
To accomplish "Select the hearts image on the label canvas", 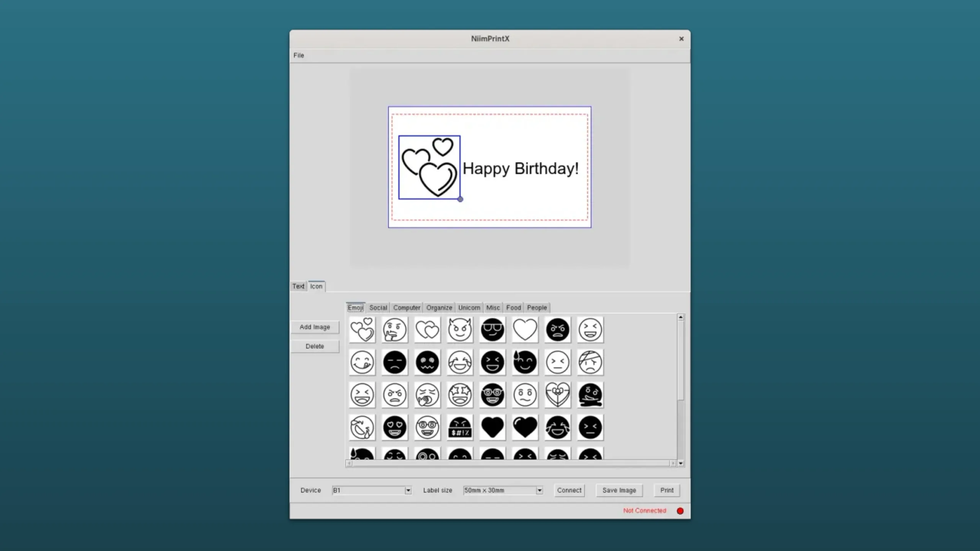I will tap(429, 167).
